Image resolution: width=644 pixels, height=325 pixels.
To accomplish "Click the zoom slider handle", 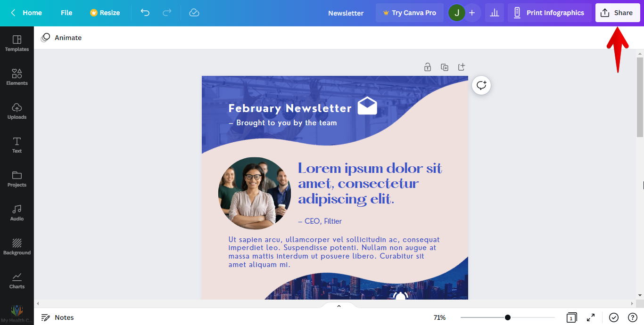I will [508, 317].
